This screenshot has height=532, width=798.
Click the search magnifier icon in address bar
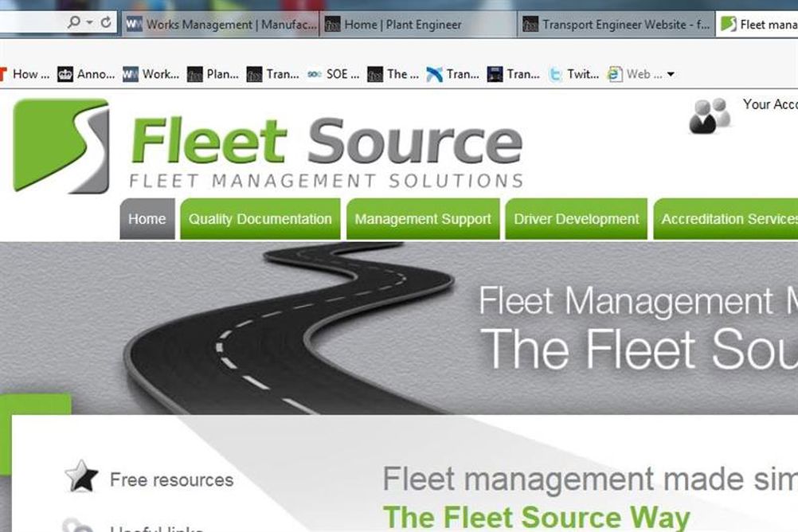(74, 22)
